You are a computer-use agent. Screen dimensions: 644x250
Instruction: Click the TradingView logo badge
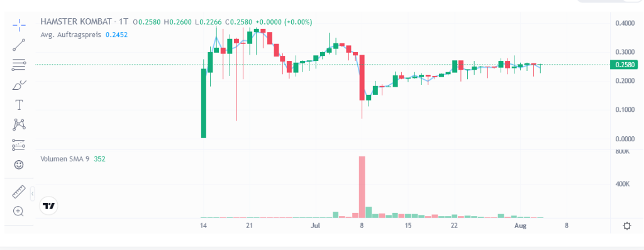point(49,206)
